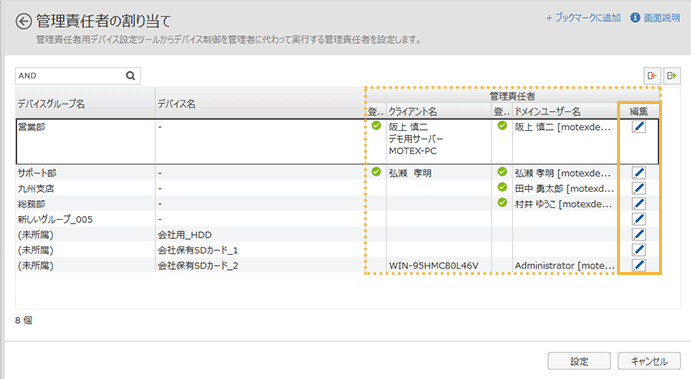Sort by デバイス名 column header
Screen dimensions: 691x379
[x=260, y=104]
